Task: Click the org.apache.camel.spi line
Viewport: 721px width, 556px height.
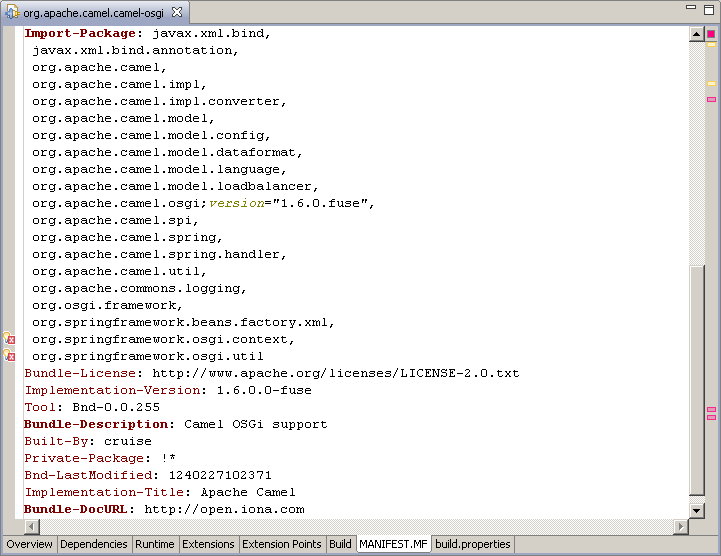Action: [115, 220]
